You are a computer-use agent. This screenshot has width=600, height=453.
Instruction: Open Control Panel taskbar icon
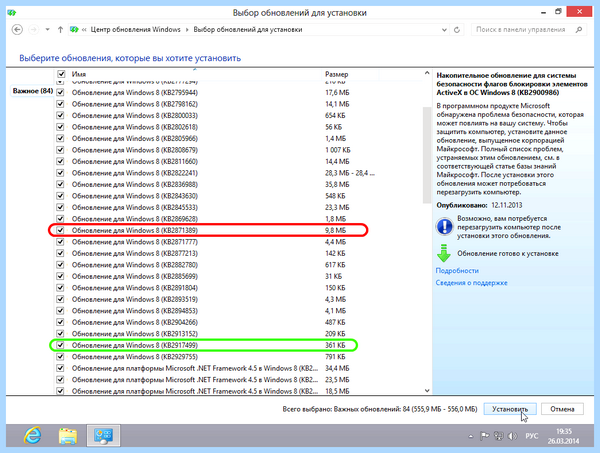click(x=103, y=435)
